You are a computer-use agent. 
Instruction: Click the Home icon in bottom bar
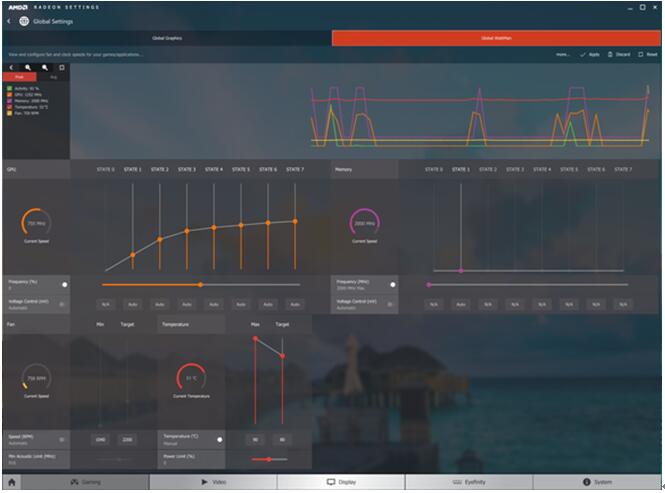pos(12,482)
